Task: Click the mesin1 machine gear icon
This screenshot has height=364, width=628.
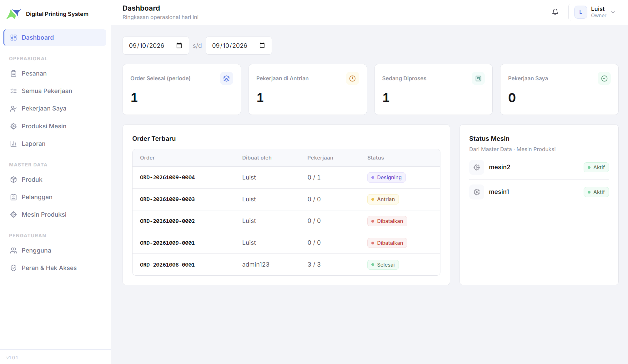Action: click(x=477, y=192)
